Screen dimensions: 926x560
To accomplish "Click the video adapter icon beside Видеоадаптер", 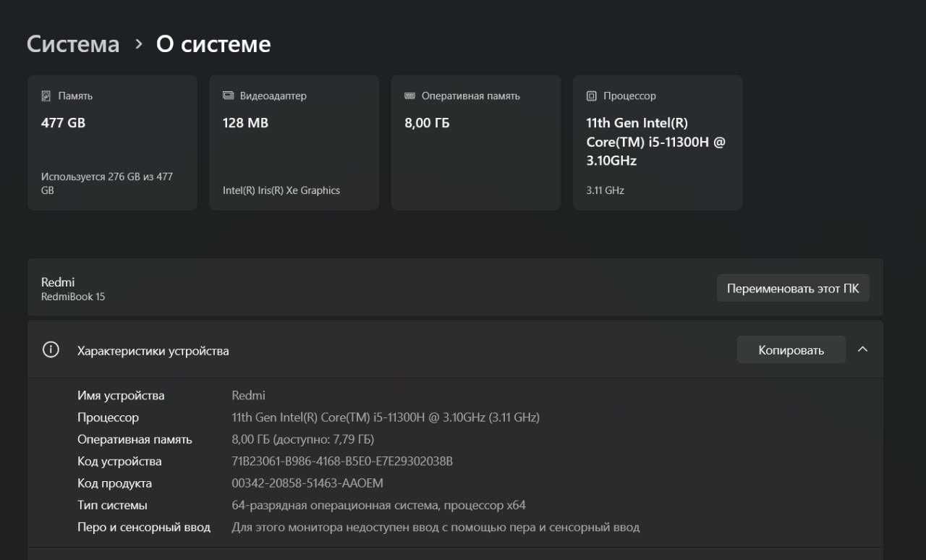I will 228,96.
